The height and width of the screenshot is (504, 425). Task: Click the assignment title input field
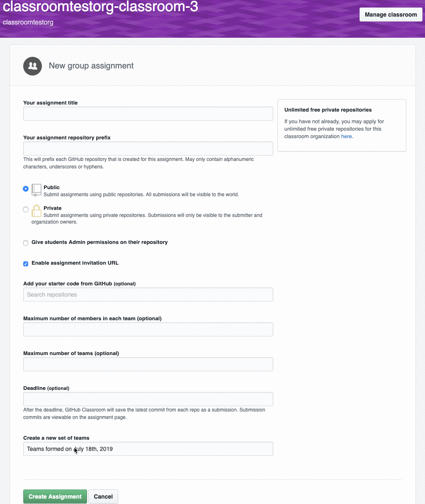(148, 114)
